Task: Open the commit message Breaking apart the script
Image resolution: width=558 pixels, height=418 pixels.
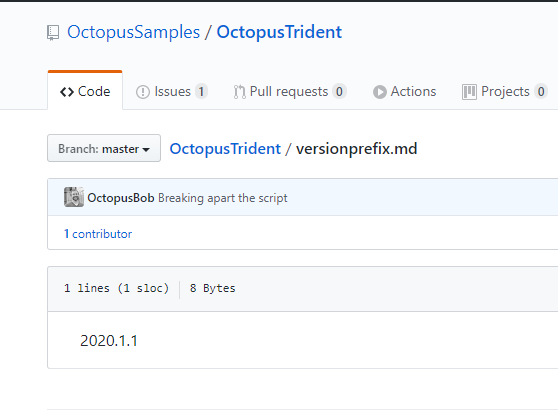Action: click(223, 198)
